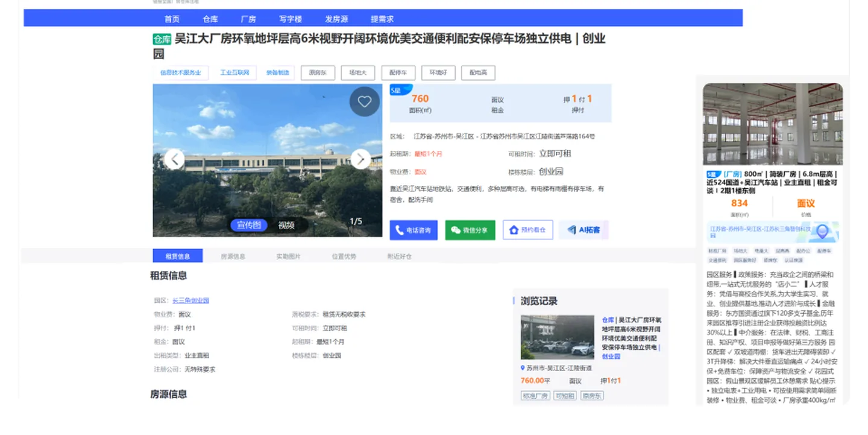Open the 首页 nav menu item
The height and width of the screenshot is (435, 868).
pos(172,19)
